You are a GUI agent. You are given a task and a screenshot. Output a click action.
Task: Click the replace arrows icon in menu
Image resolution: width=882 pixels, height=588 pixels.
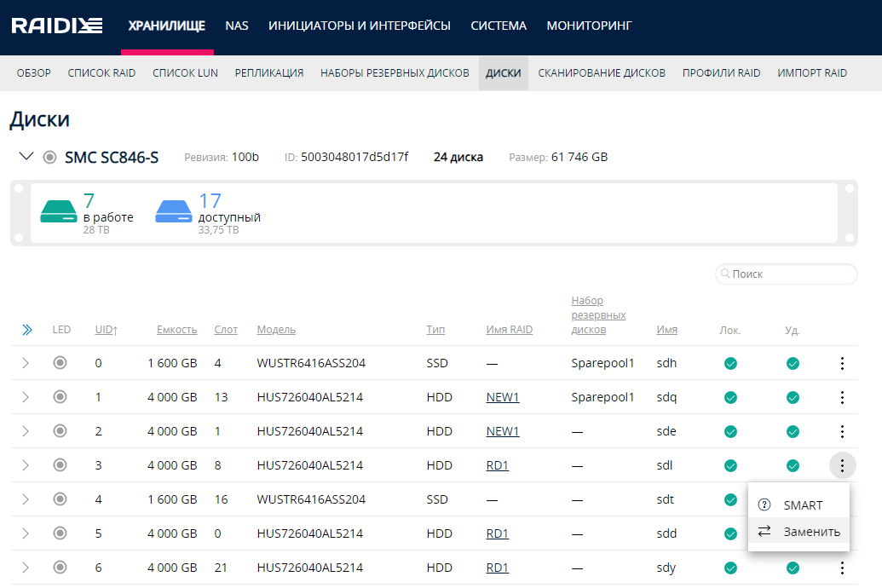[764, 531]
